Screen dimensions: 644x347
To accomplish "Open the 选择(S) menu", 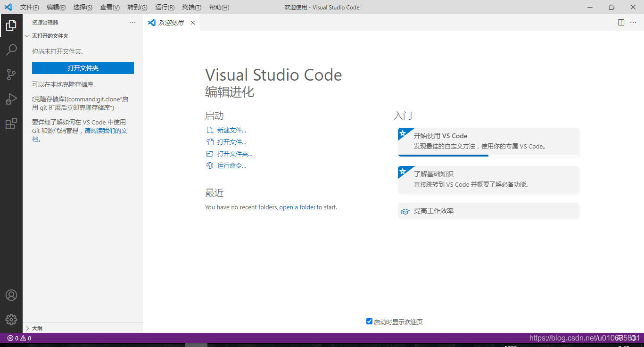I will pos(83,7).
